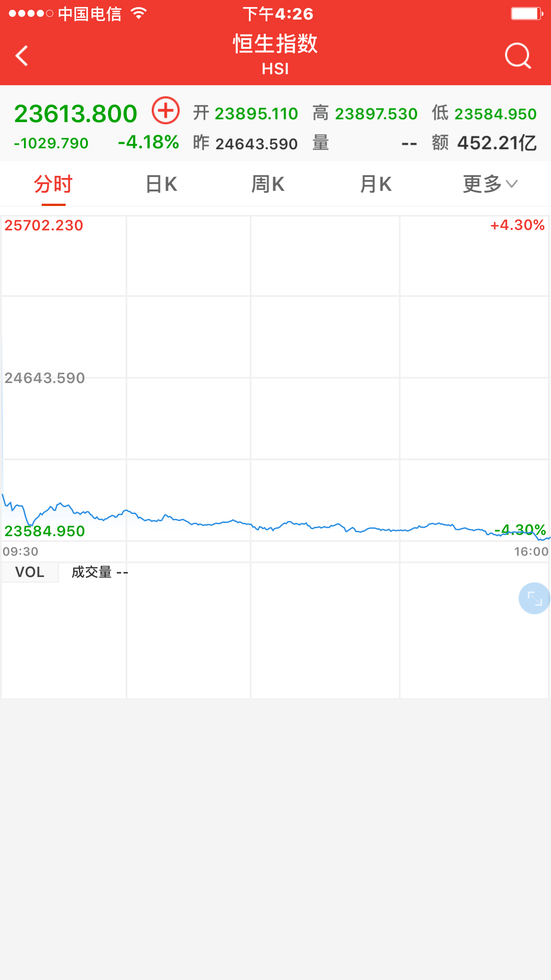This screenshot has width=551, height=980.
Task: Tap the current price 23613.800
Action: 75,114
